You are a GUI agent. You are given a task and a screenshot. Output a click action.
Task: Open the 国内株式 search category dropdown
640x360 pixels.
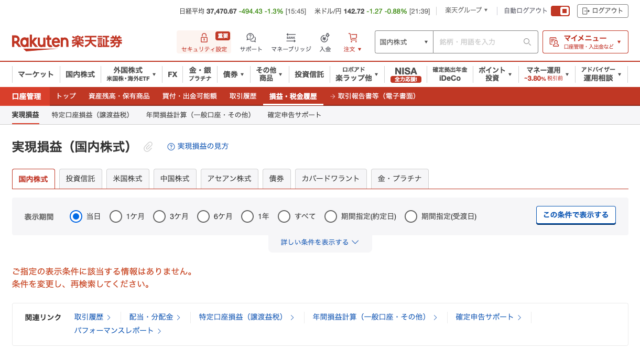pyautogui.click(x=404, y=42)
